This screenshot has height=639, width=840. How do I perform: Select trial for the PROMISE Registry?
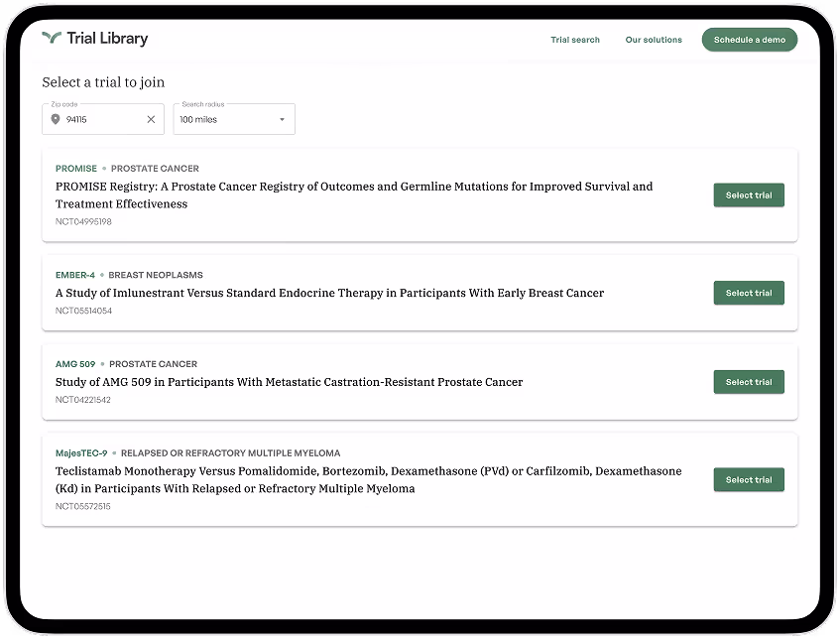click(749, 195)
